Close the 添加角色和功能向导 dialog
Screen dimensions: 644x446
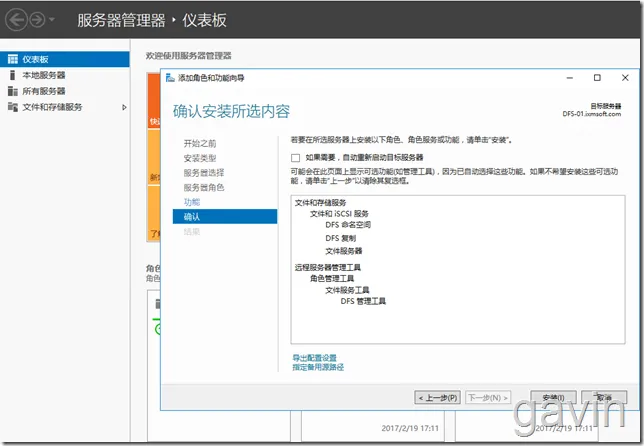625,78
